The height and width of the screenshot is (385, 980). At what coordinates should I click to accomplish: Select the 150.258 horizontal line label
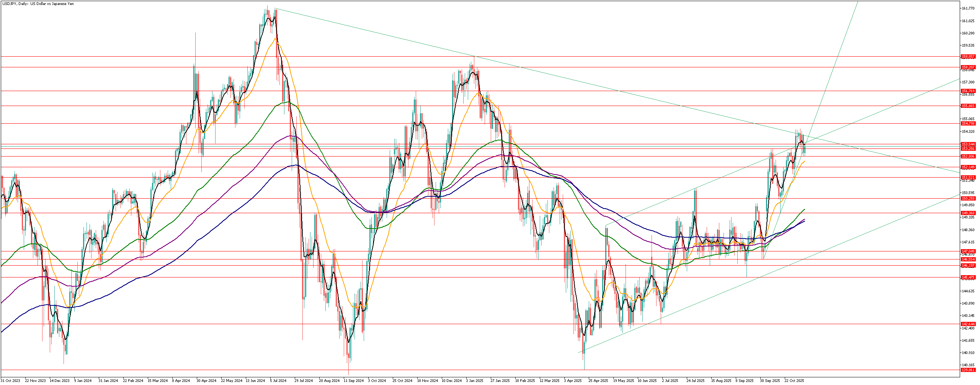pyautogui.click(x=968, y=199)
